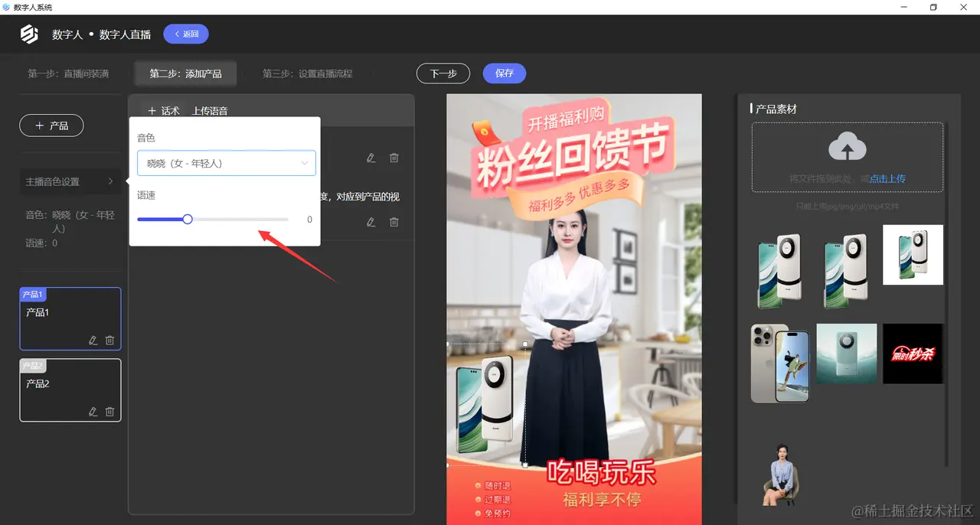
Task: Click the 点击上传 link
Action: point(887,178)
